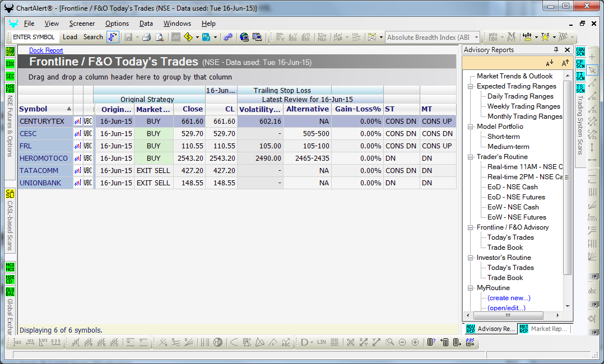Screen dimensions: 604x364
Task: Click the yellow linked-arrows icon
Action: (188, 37)
